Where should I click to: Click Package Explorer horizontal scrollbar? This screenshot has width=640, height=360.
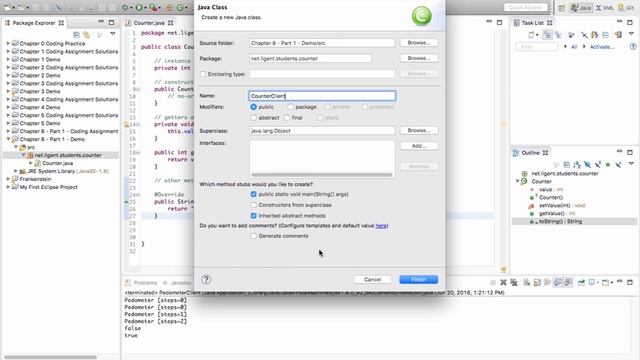tap(51, 357)
